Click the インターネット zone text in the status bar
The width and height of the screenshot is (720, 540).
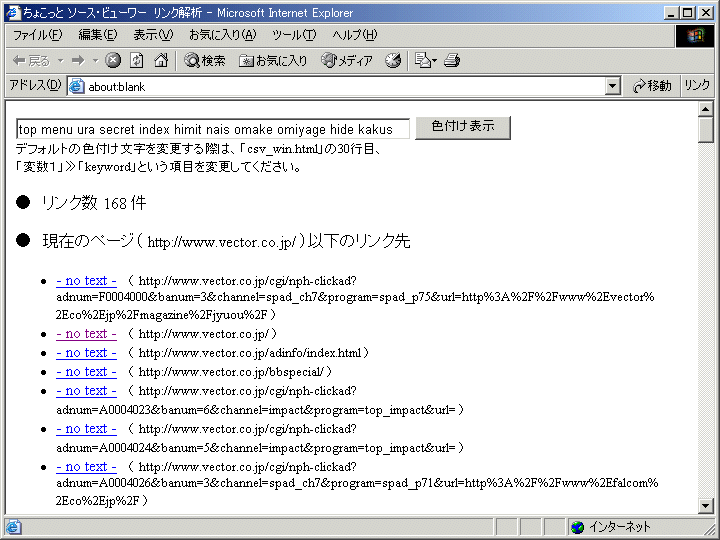(620, 527)
